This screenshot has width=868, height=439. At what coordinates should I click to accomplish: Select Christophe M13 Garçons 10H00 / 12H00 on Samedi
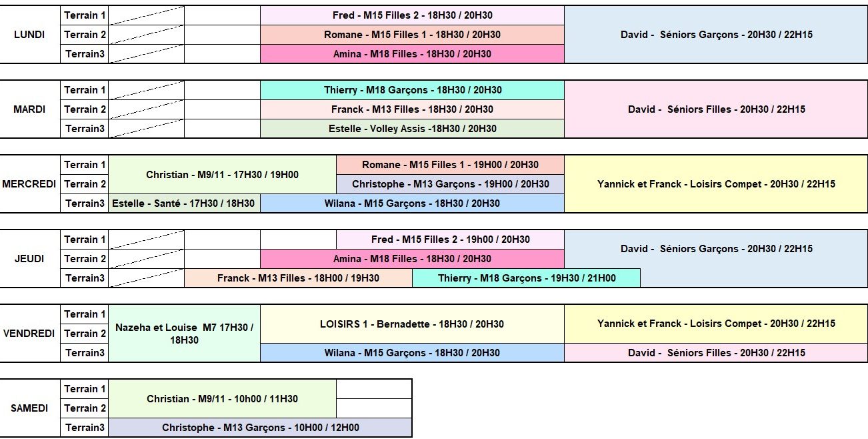[x=260, y=428]
